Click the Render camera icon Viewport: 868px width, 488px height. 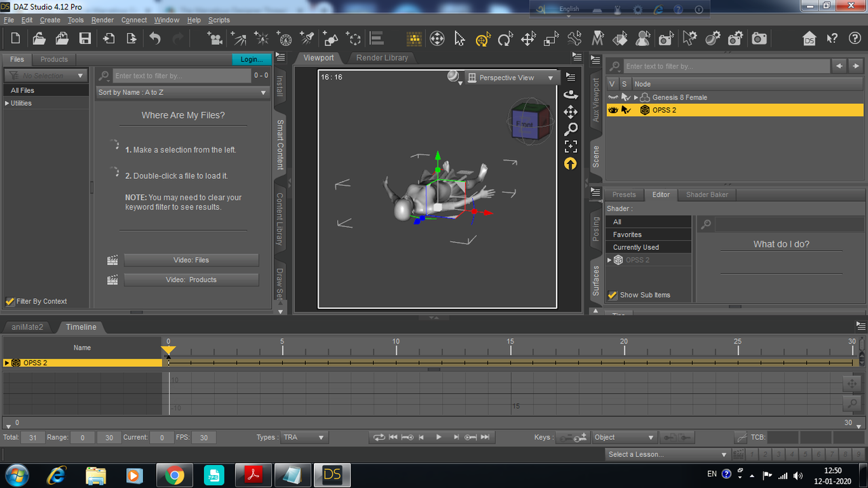point(759,39)
